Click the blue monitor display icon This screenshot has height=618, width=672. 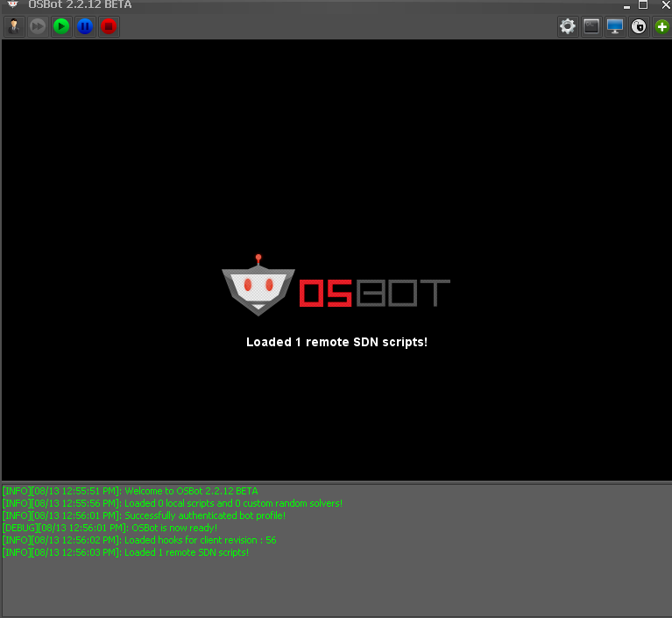point(615,26)
